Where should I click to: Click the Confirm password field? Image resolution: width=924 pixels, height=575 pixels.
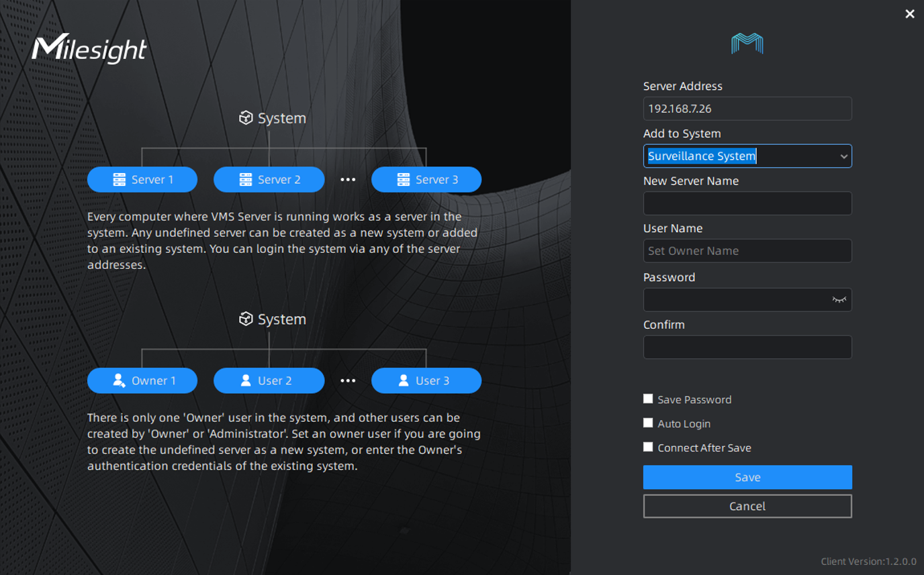(747, 348)
